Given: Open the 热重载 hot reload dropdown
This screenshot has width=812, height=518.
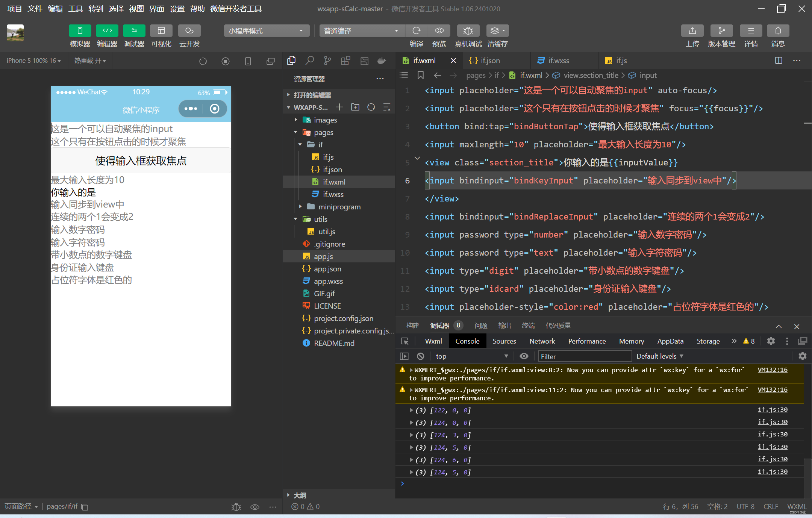Looking at the screenshot, I should (x=90, y=61).
